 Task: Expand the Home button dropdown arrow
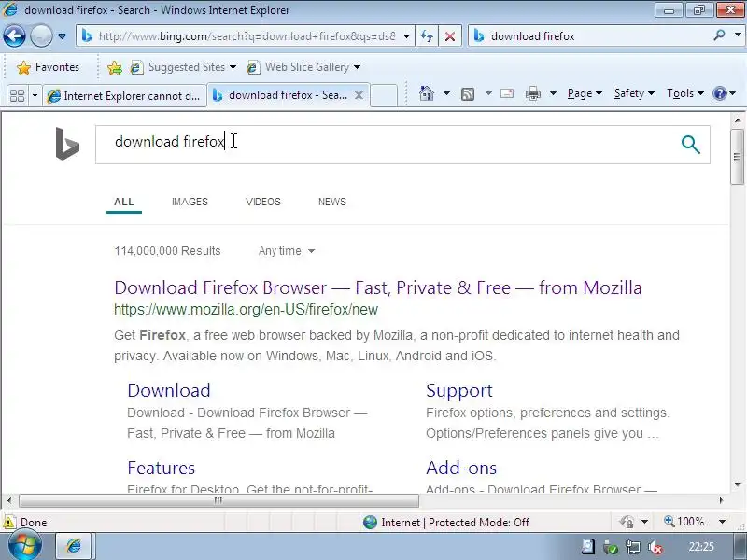pyautogui.click(x=446, y=93)
